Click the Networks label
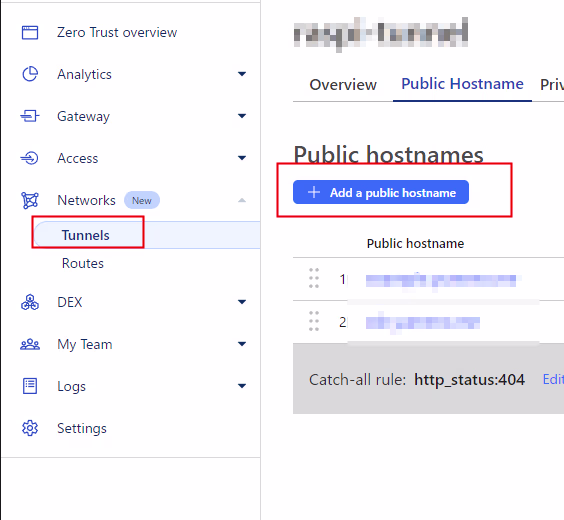 (86, 200)
